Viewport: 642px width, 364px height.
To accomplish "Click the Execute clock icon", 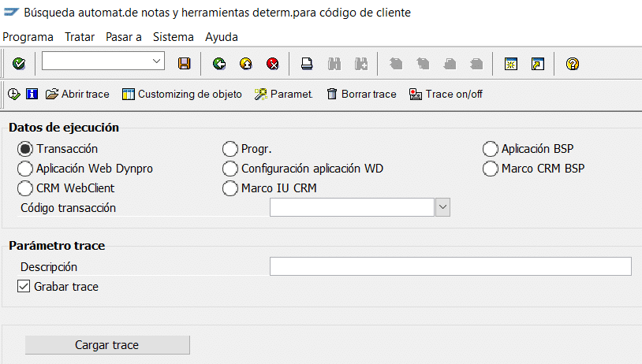I will 14,94.
